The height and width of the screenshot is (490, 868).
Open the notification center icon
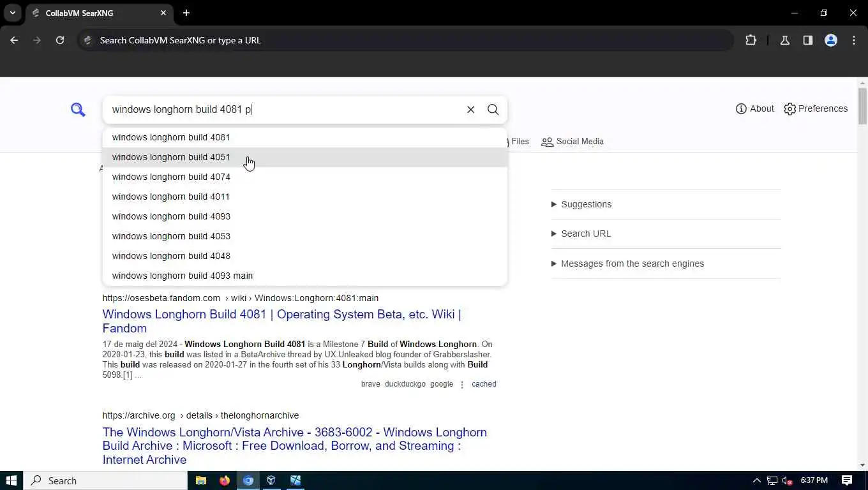(x=847, y=480)
